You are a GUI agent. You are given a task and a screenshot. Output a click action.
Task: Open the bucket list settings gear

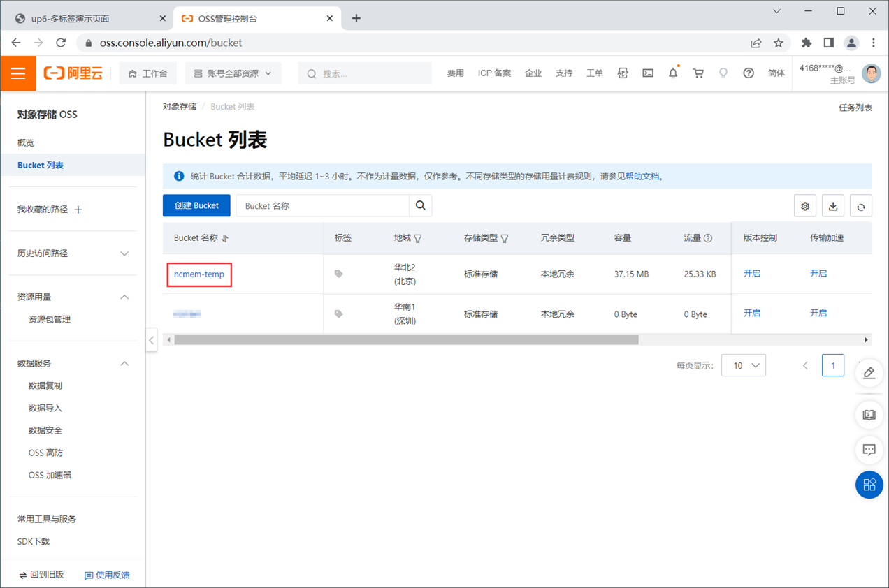pyautogui.click(x=805, y=206)
